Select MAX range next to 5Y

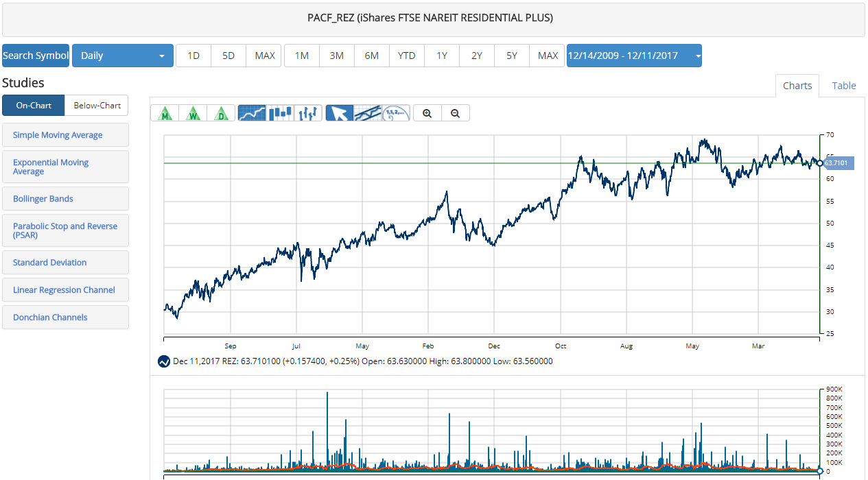coord(548,56)
